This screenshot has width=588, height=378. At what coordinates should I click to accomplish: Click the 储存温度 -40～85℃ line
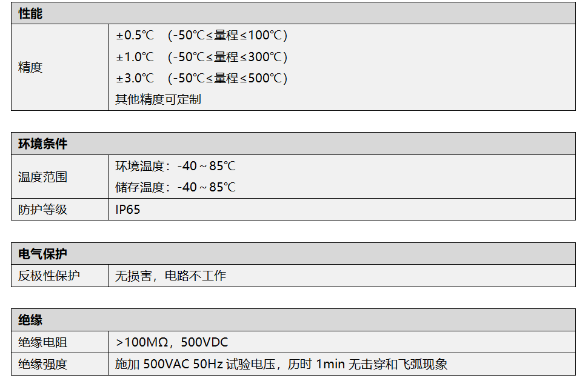[x=175, y=187]
